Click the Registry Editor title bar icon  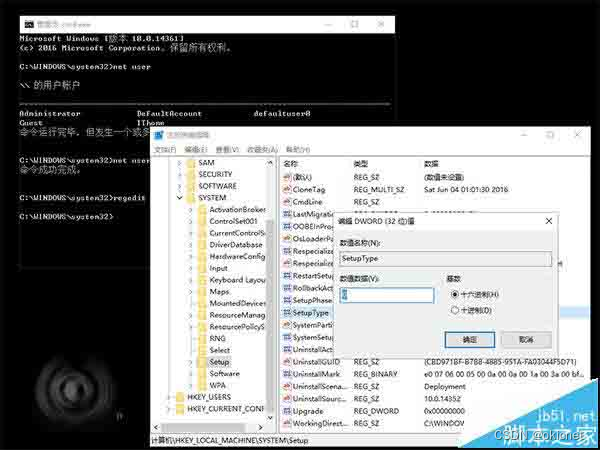(159, 135)
